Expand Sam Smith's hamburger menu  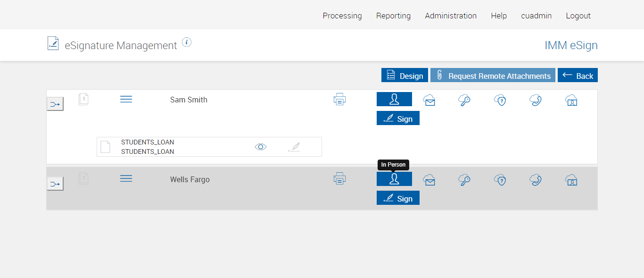click(x=126, y=99)
